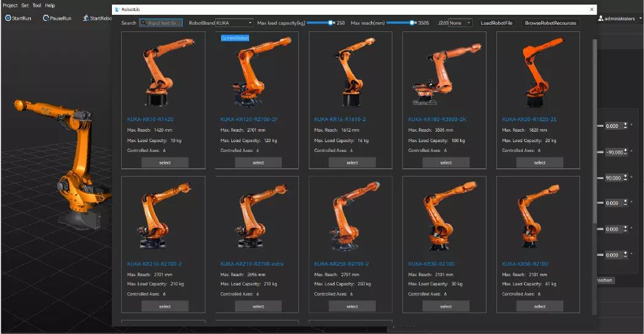Click the KUKA-KR16-R1610-2 name link
Viewport: 644px width, 334px height.
340,119
